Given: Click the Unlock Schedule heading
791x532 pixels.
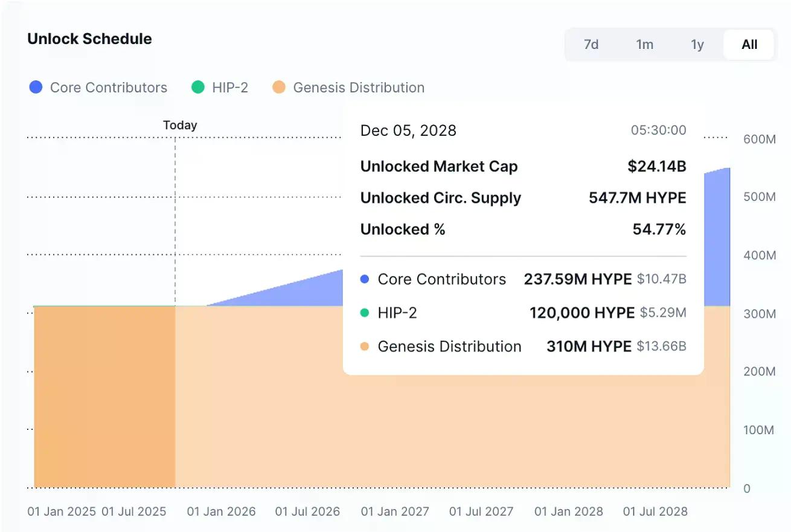Looking at the screenshot, I should click(x=89, y=39).
